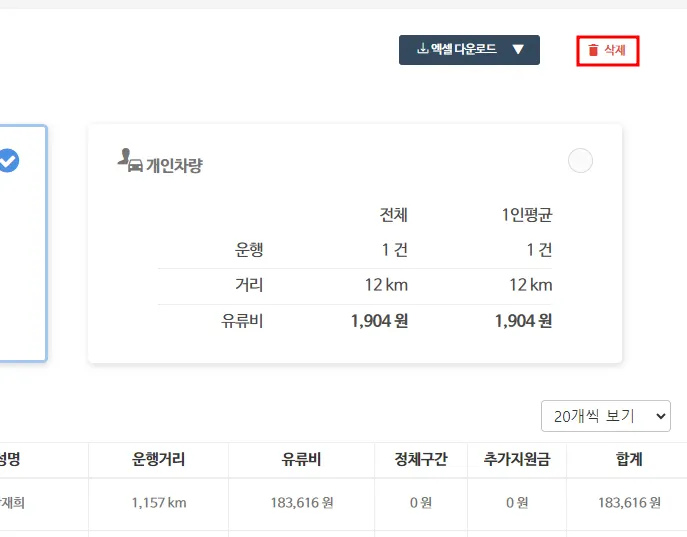Click the 운행 row label in card
Image resolution: width=687 pixels, height=537 pixels.
tap(249, 250)
